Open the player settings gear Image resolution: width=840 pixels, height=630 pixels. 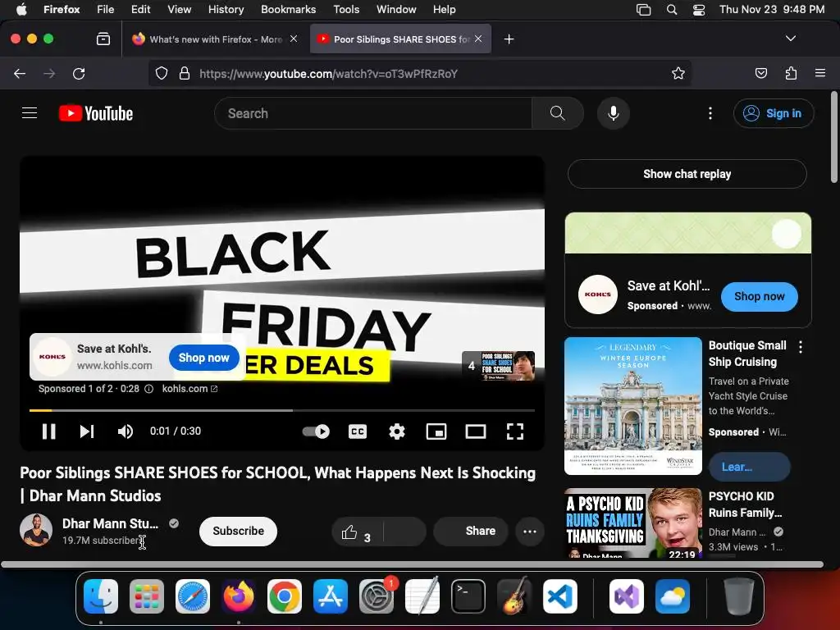point(397,431)
